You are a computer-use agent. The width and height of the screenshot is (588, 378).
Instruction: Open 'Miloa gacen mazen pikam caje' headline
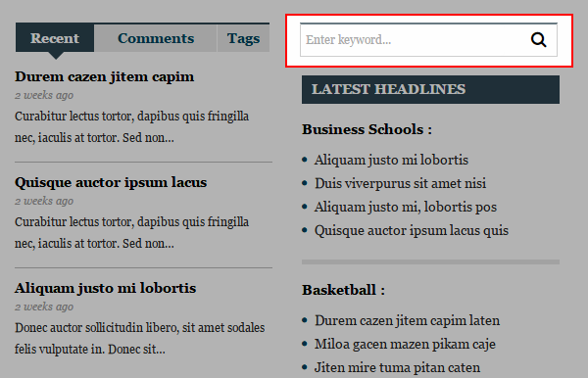pos(405,345)
